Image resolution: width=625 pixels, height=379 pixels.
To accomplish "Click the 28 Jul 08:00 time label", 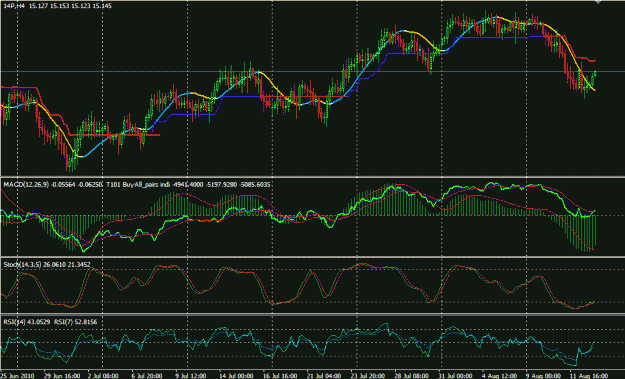I will coord(411,376).
